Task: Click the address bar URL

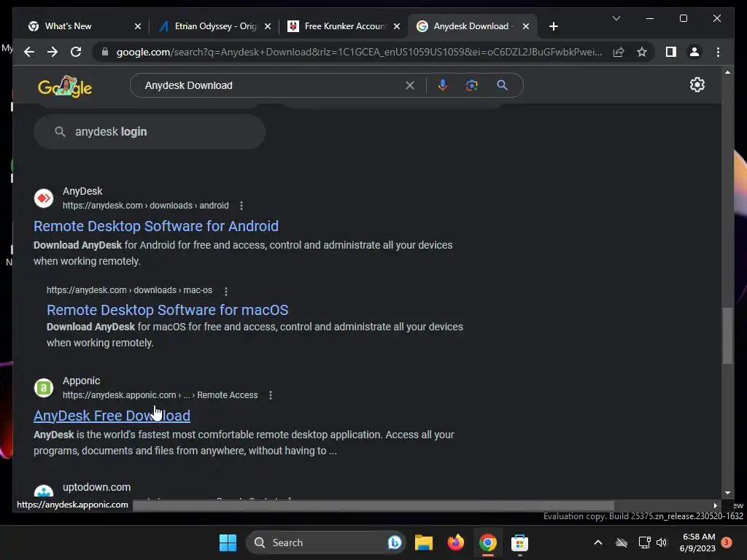Action: coord(359,52)
